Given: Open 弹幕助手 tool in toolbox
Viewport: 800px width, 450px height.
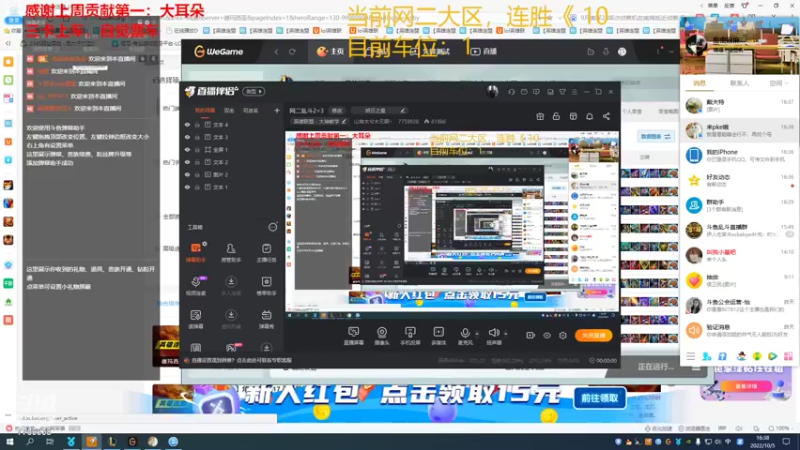Looking at the screenshot, I should (x=196, y=252).
